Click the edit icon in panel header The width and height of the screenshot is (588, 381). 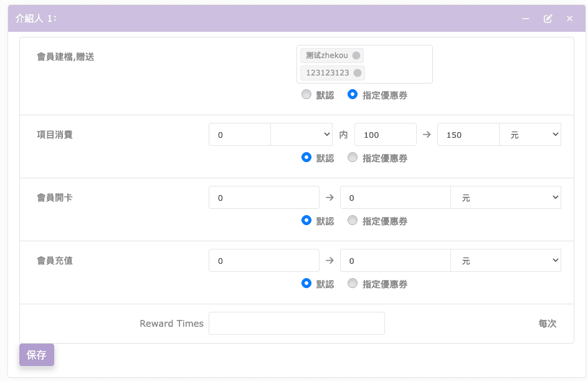coord(548,19)
